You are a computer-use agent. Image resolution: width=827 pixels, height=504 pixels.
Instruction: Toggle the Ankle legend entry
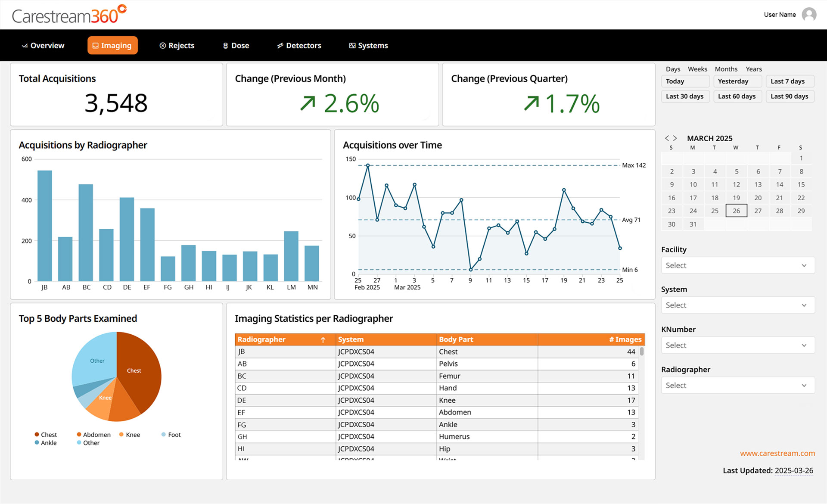[x=46, y=443]
